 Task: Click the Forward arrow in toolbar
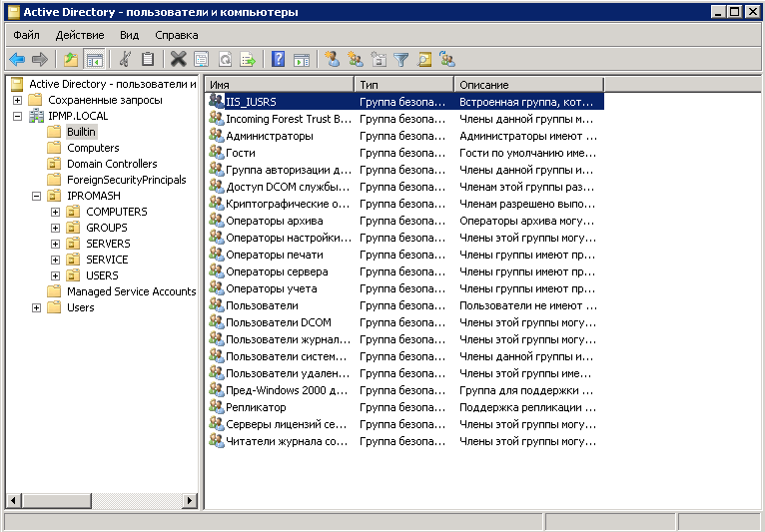point(40,60)
